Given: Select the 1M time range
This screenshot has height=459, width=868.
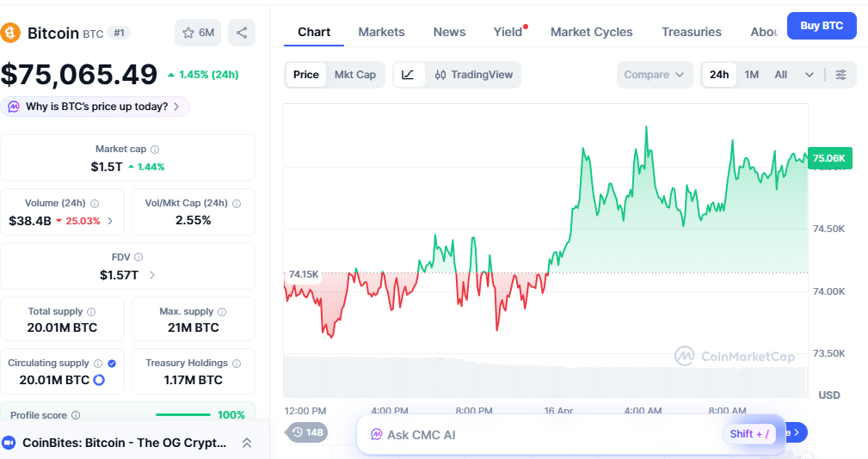Looking at the screenshot, I should (x=751, y=75).
